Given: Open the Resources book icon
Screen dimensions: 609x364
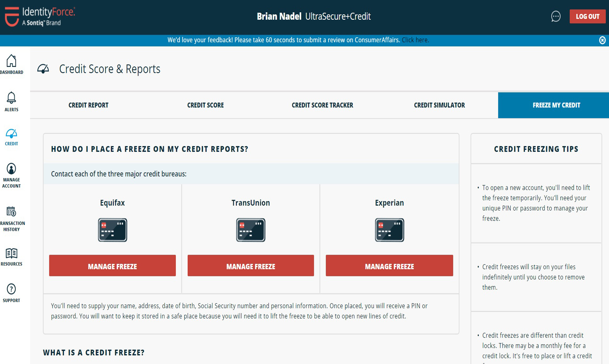Looking at the screenshot, I should (x=11, y=253).
